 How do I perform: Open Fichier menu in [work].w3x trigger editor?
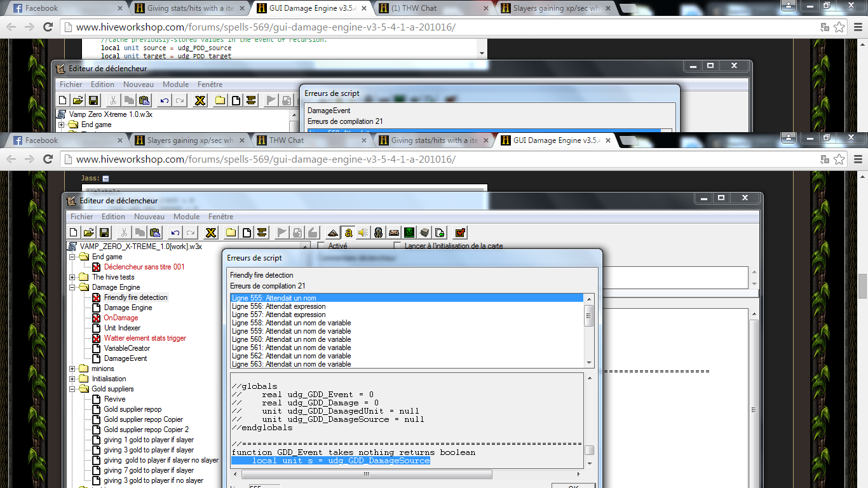coord(81,217)
